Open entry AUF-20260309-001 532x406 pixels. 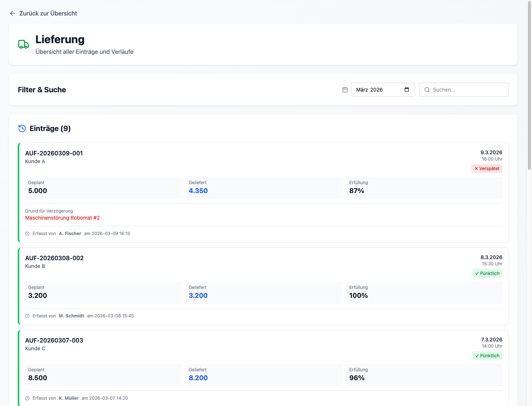[x=54, y=153]
